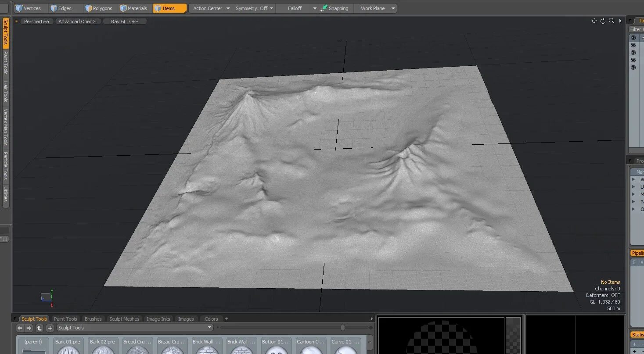This screenshot has height=354, width=644.
Task: Click preset browser up-level arrow
Action: pyautogui.click(x=40, y=328)
